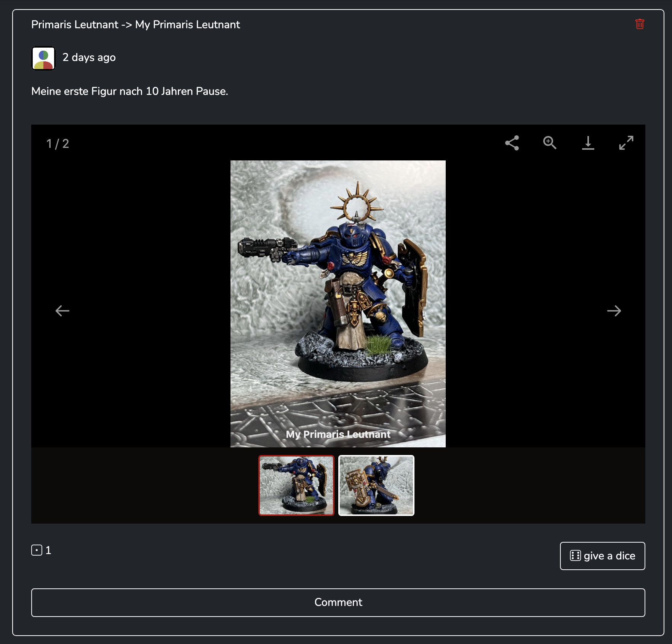672x644 pixels.
Task: Open the poster's profile avatar
Action: 43,58
